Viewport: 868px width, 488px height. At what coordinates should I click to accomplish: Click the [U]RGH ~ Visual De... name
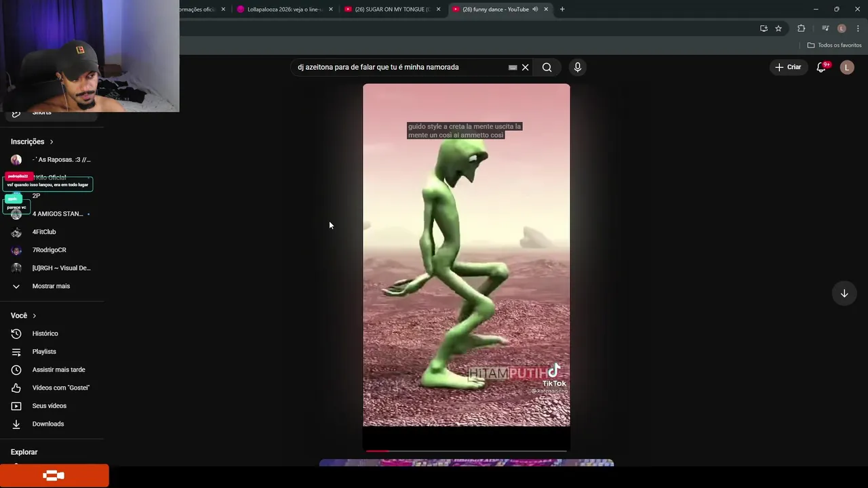pos(61,268)
